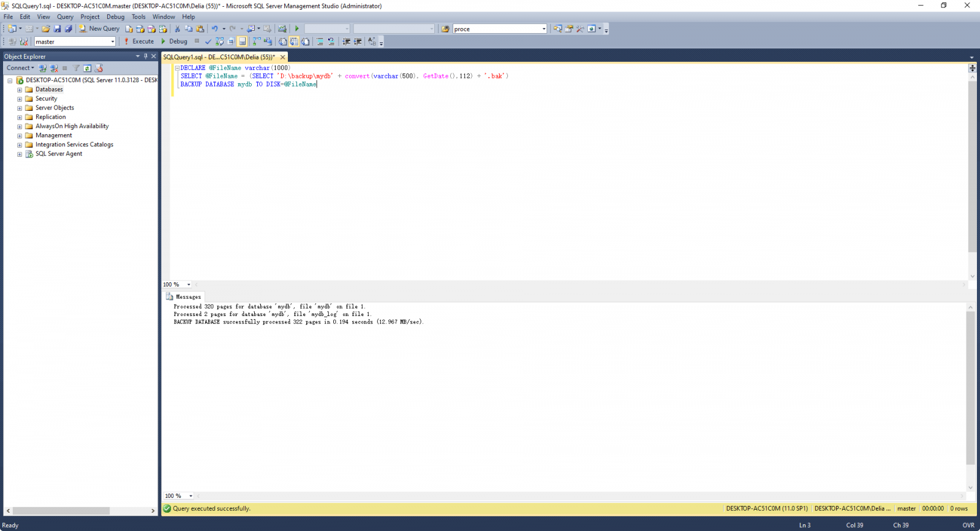Start the Debug button
The width and height of the screenshot is (980, 531).
(174, 42)
